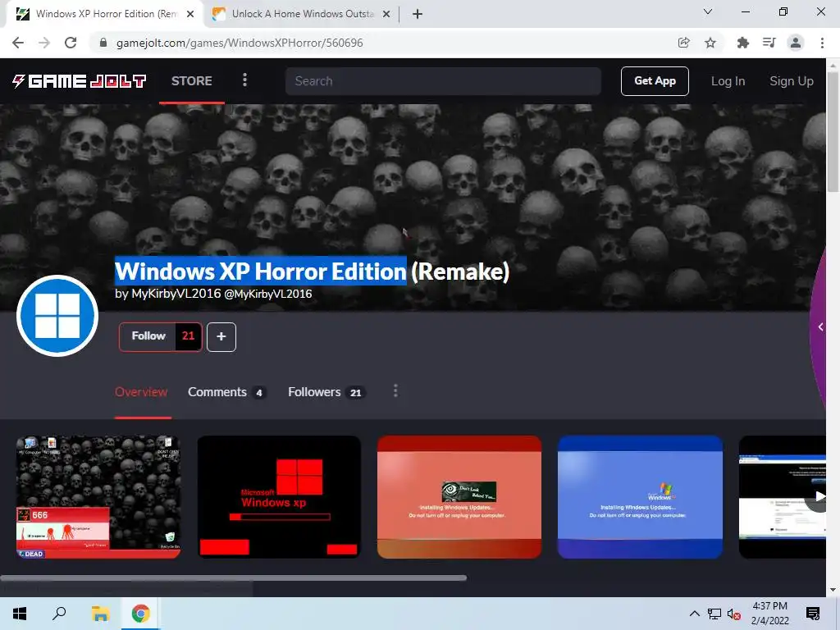Bookmark this page with star icon

click(x=710, y=43)
